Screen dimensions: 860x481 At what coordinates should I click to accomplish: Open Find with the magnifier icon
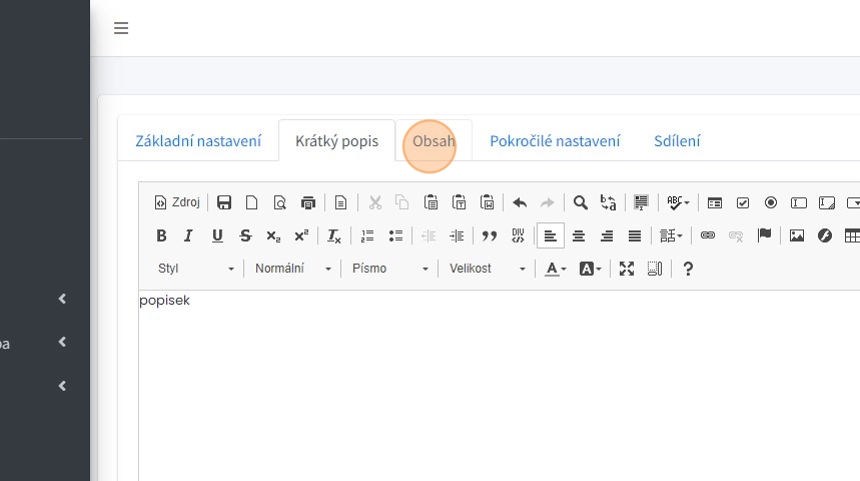[580, 203]
